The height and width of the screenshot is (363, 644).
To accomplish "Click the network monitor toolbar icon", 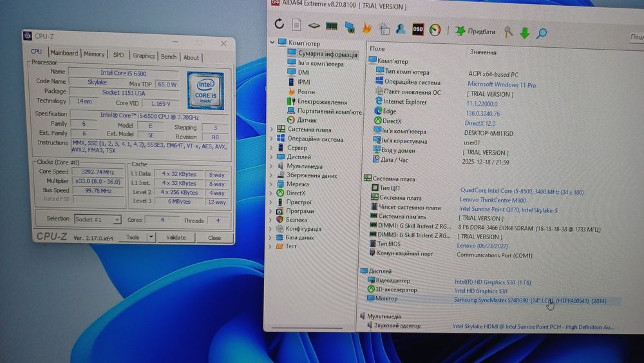I will click(350, 27).
